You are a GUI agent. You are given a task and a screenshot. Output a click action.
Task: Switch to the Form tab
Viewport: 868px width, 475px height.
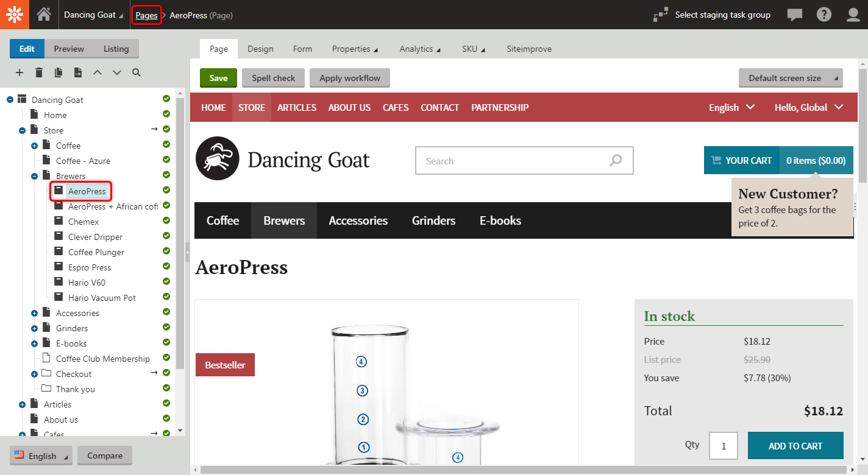[x=302, y=49]
